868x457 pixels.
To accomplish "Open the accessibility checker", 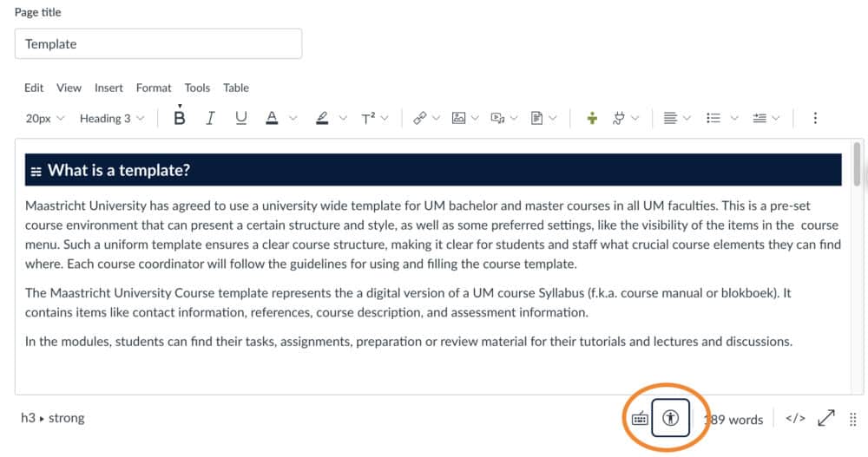I will [x=670, y=418].
